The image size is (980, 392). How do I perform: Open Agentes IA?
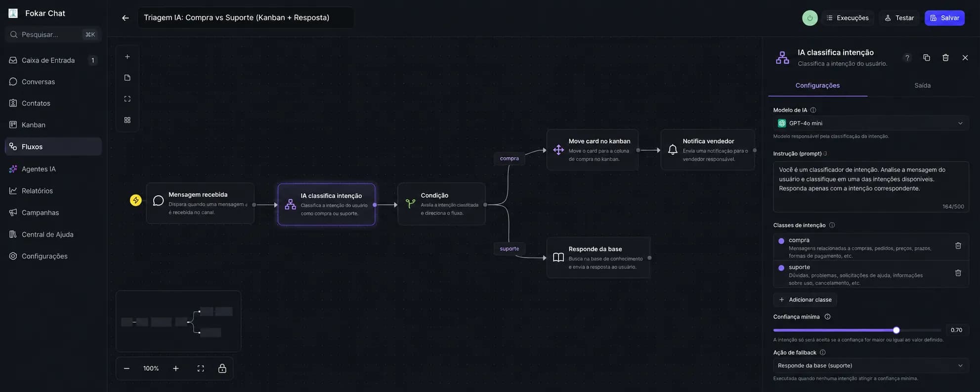[x=53, y=169]
